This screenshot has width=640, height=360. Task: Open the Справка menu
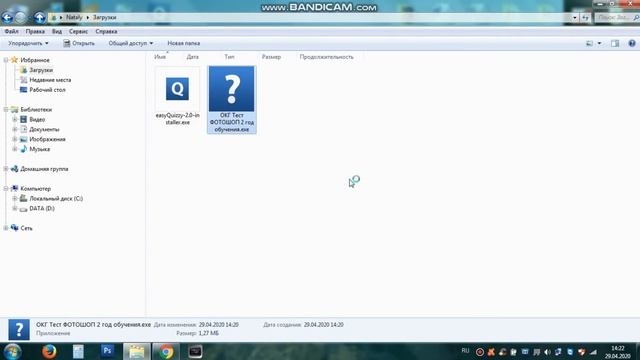pos(106,31)
